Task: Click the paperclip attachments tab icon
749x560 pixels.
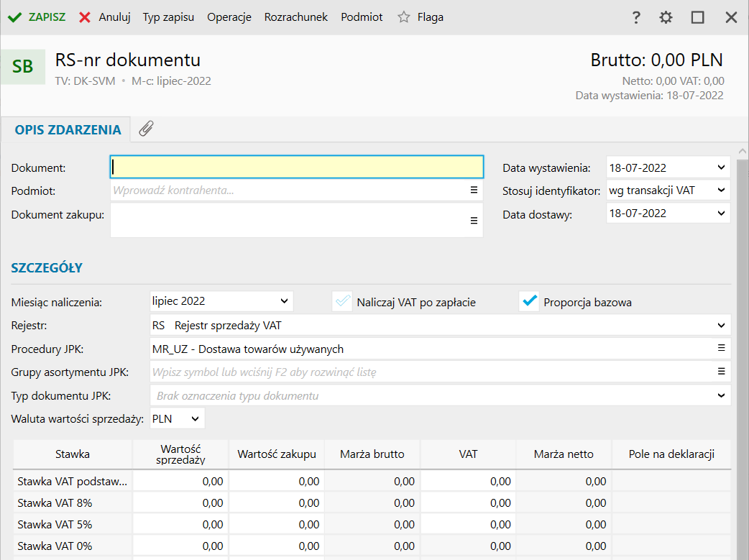Action: tap(146, 129)
